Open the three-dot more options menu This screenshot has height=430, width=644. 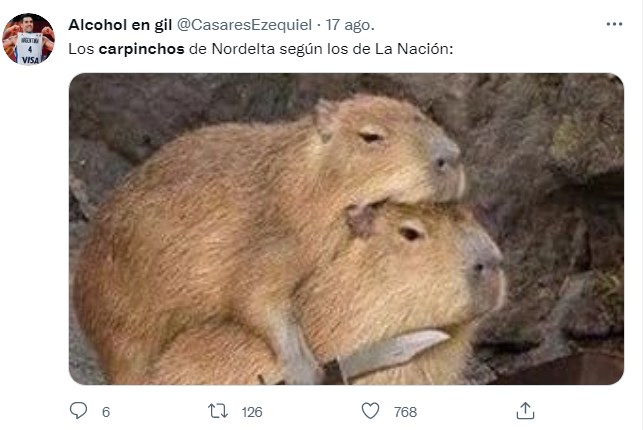point(614,24)
